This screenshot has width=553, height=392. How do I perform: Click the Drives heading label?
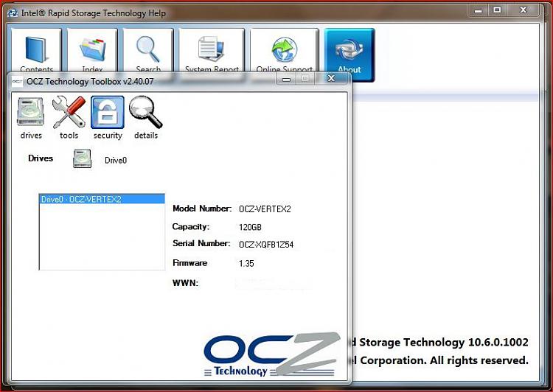(41, 158)
